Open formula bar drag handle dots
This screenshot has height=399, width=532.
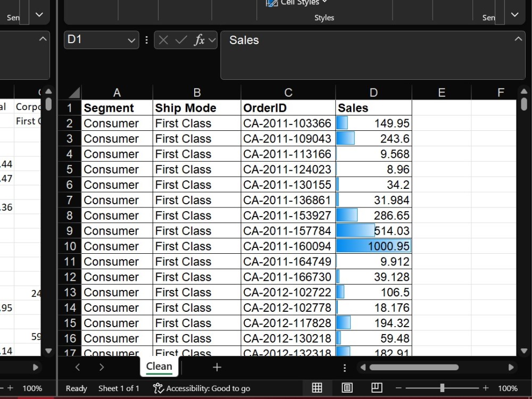pyautogui.click(x=147, y=40)
